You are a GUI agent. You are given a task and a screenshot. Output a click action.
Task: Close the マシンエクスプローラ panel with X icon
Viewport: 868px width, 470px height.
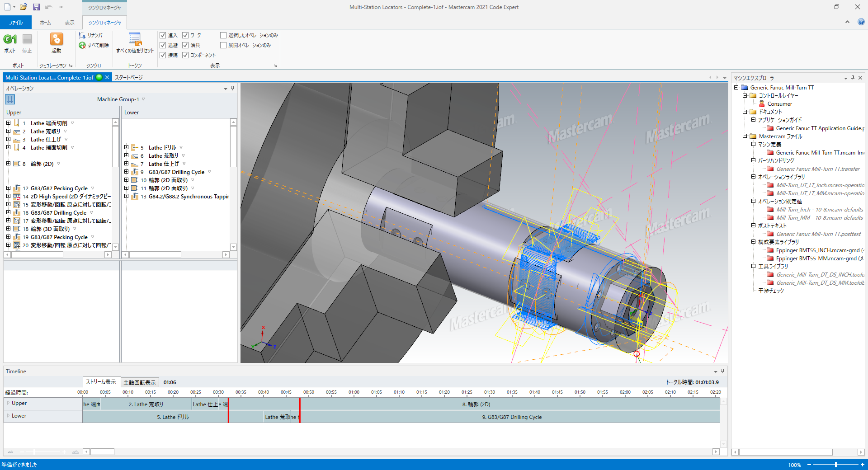click(x=860, y=78)
